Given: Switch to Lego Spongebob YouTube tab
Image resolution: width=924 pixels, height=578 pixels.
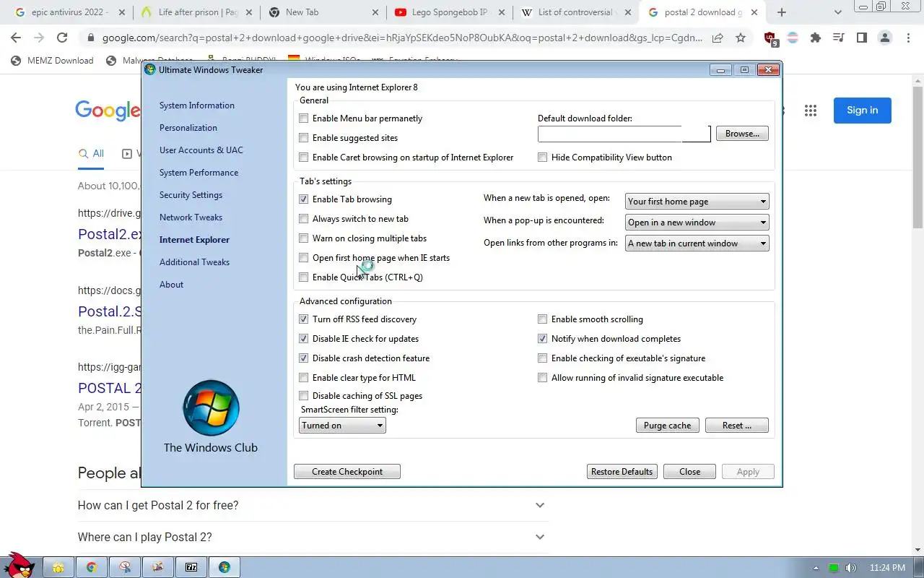Looking at the screenshot, I should point(449,12).
